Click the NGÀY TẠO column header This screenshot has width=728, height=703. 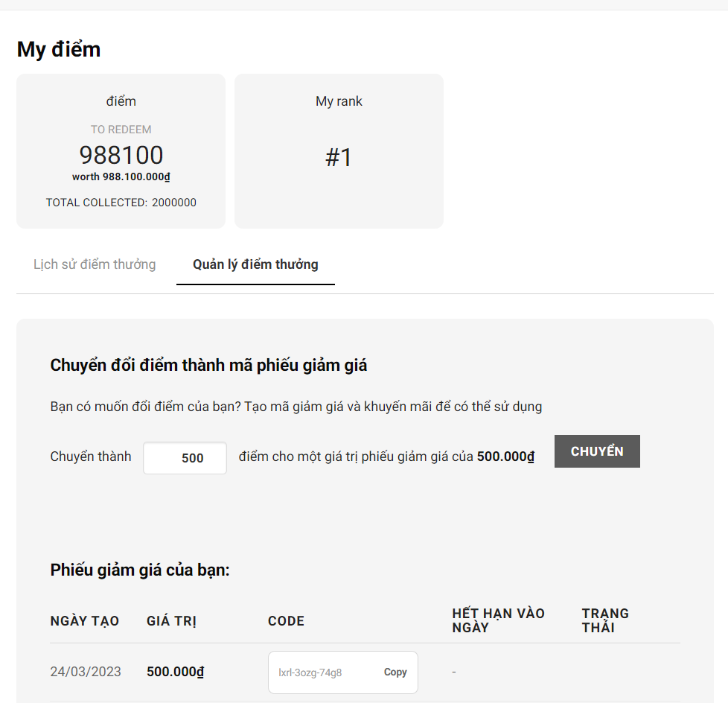pos(85,621)
